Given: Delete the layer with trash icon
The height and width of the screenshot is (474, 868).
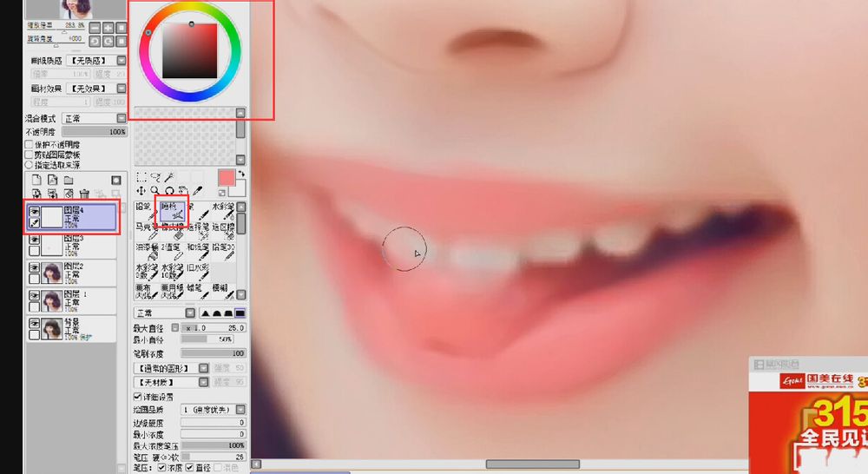Looking at the screenshot, I should pyautogui.click(x=84, y=194).
